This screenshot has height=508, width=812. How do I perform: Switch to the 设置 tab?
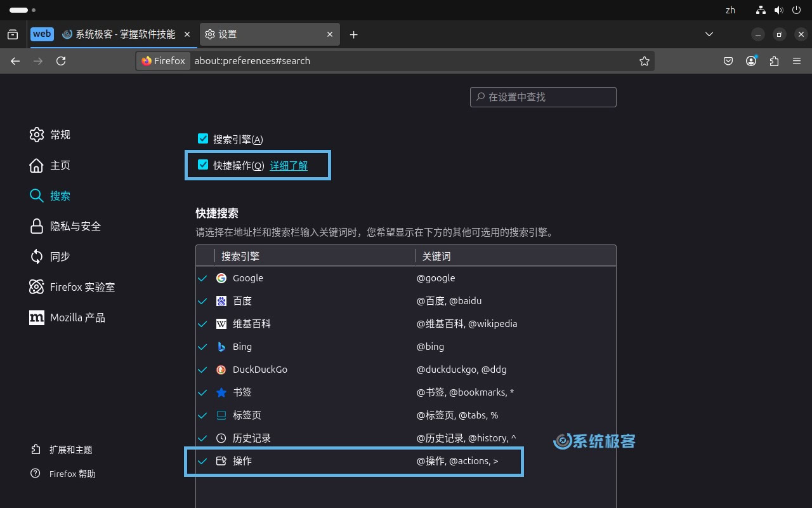(270, 34)
